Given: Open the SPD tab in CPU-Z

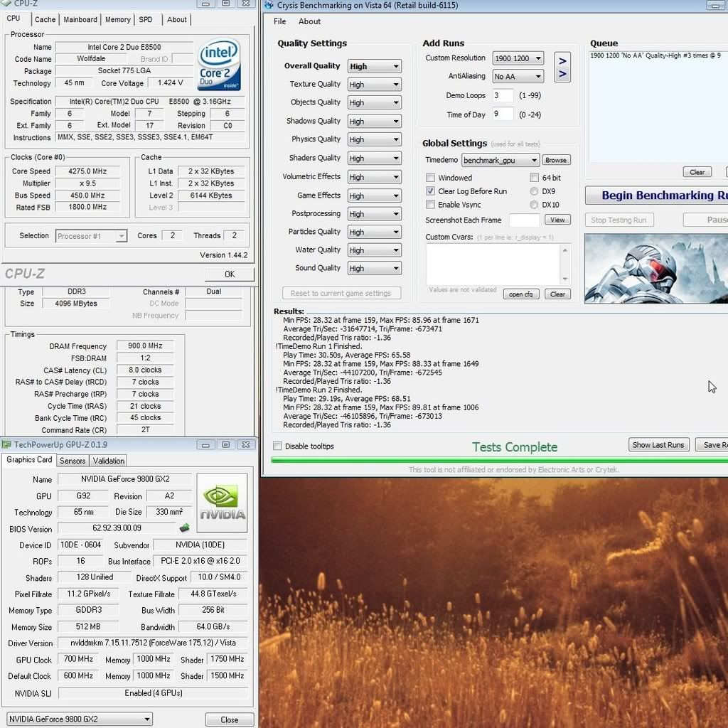Looking at the screenshot, I should point(146,19).
